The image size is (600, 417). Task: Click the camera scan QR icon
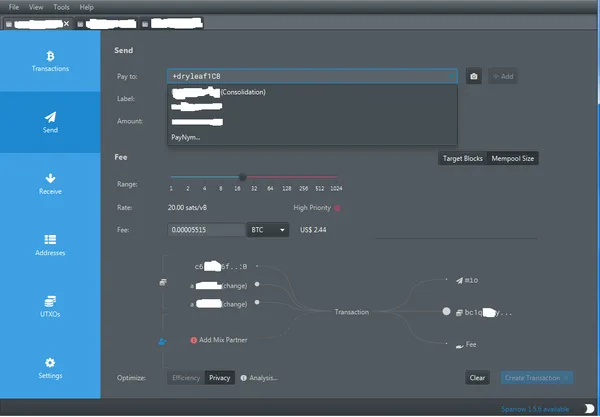[474, 76]
